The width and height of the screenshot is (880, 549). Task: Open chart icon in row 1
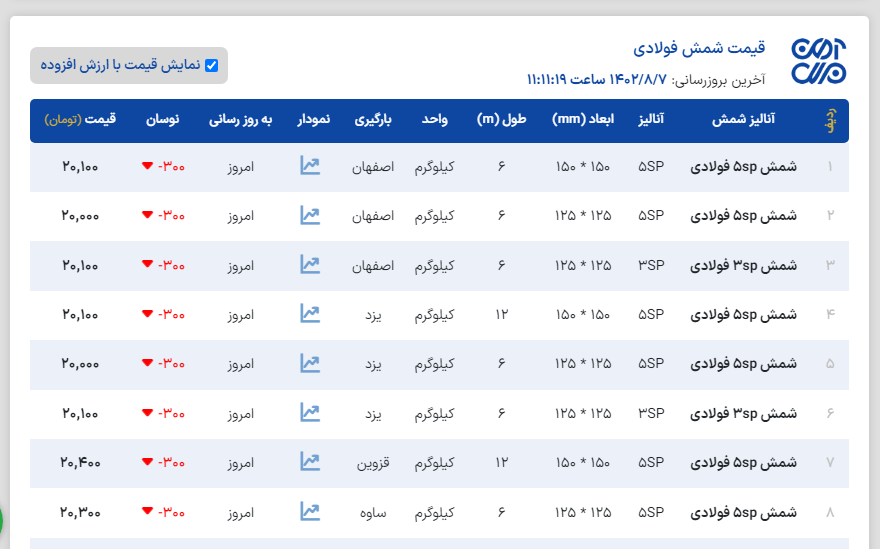click(x=310, y=166)
